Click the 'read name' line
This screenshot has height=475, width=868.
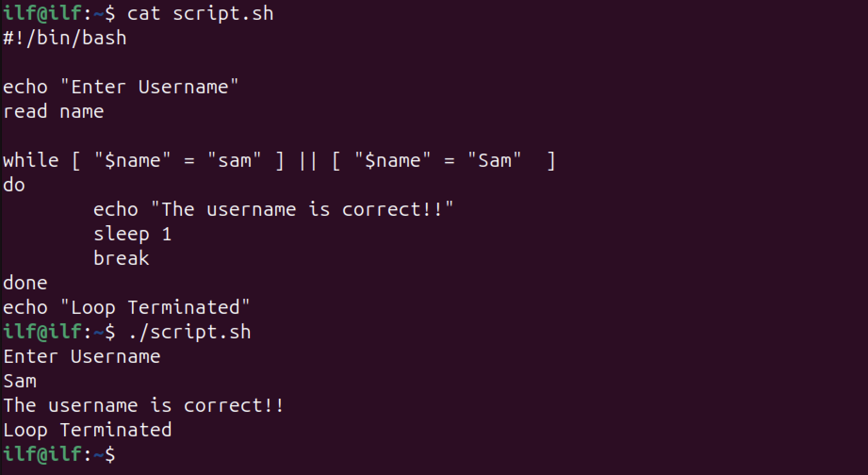53,112
